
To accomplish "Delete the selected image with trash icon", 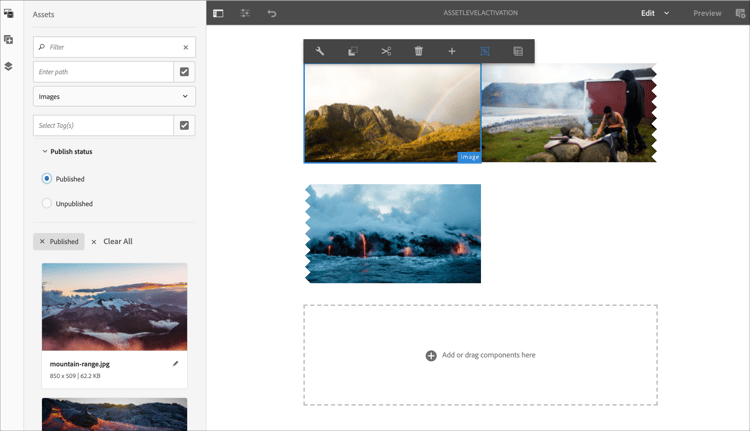I will (x=419, y=51).
